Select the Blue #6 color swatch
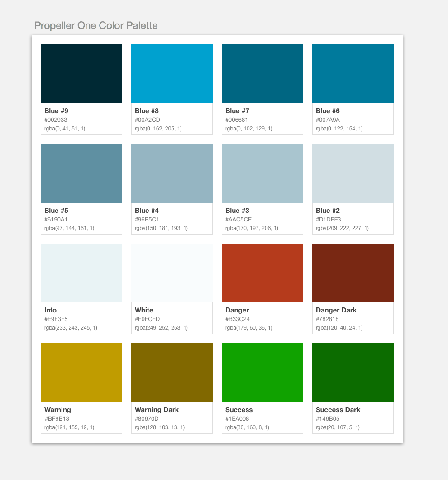This screenshot has width=448, height=480. [353, 74]
